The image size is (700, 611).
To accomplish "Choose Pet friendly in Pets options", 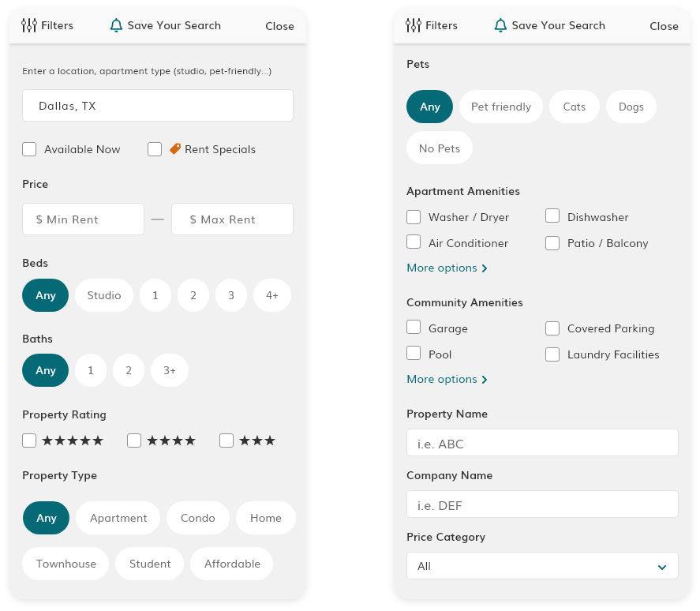I will pos(501,107).
